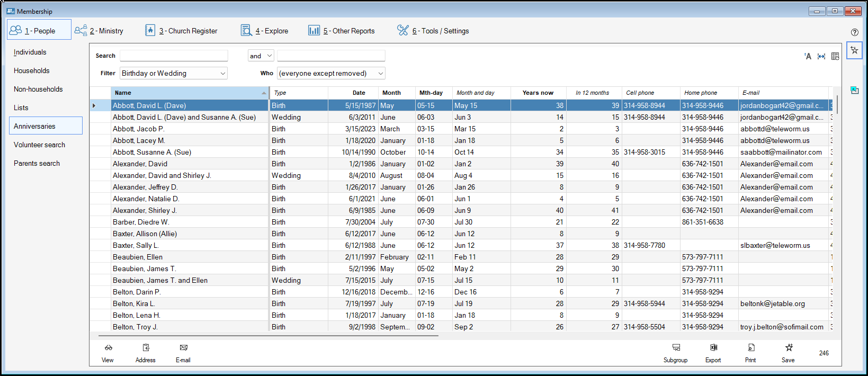Click the reset grid layout icon

pos(835,56)
